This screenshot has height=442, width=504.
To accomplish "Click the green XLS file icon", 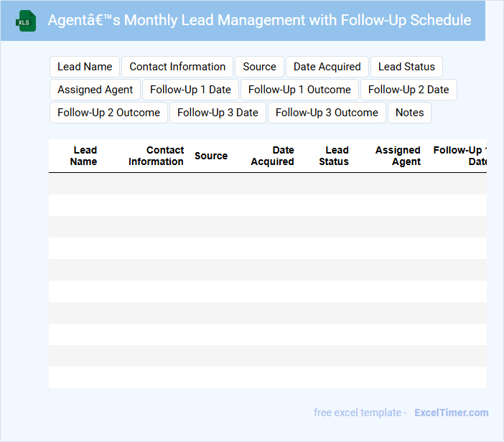I will (x=26, y=21).
